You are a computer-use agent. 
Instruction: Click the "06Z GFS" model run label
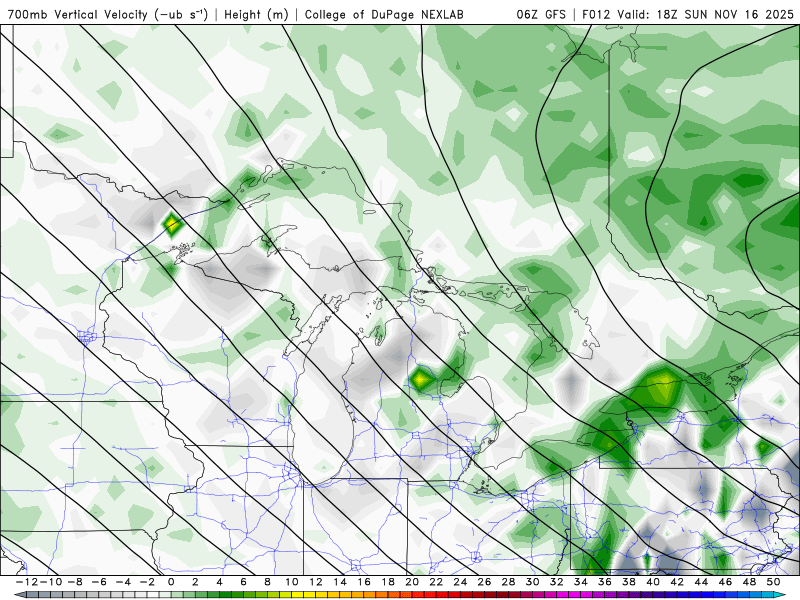point(541,14)
